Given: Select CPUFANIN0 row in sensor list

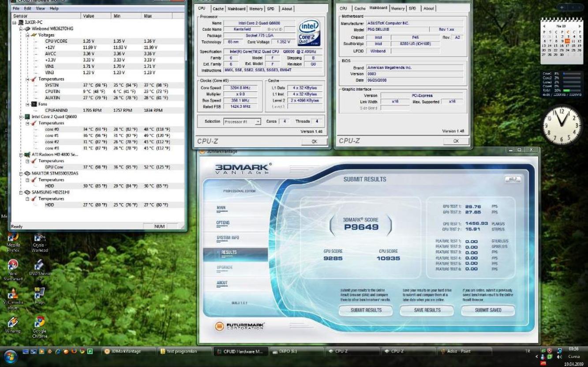Looking at the screenshot, I should (97, 110).
